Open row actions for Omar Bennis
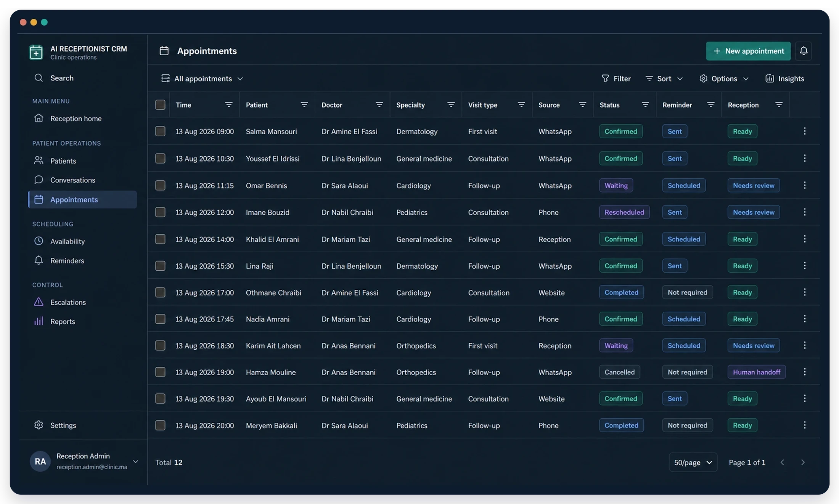Screen dimensions: 839x504 [805, 185]
